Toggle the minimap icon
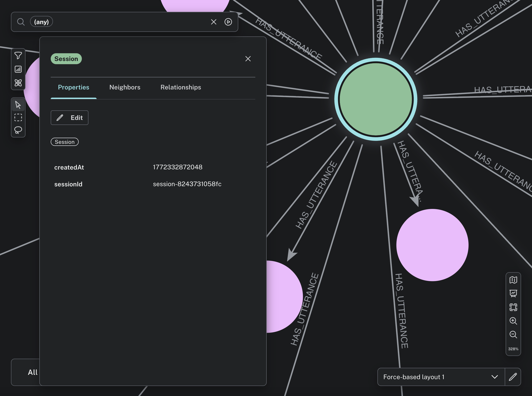 click(x=513, y=280)
